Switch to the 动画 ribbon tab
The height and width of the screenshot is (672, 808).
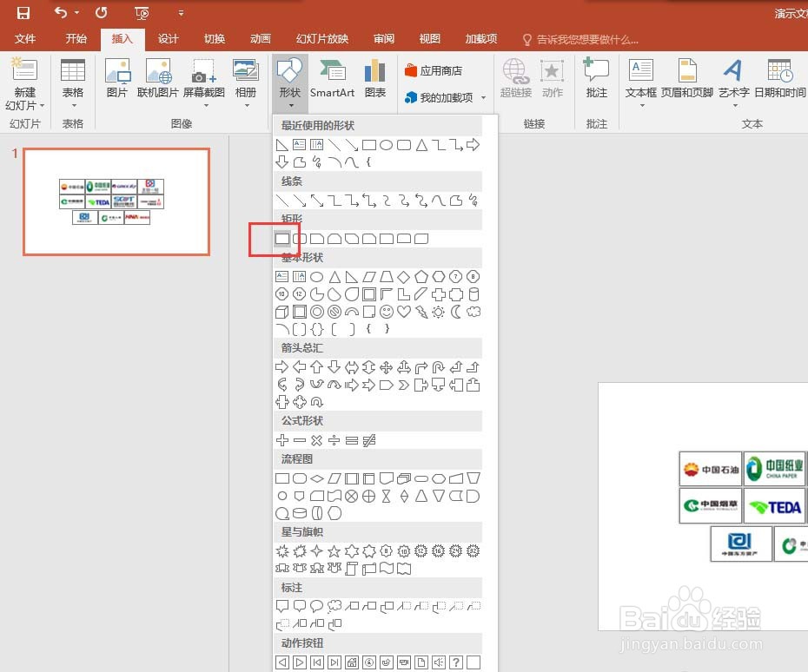pyautogui.click(x=261, y=39)
